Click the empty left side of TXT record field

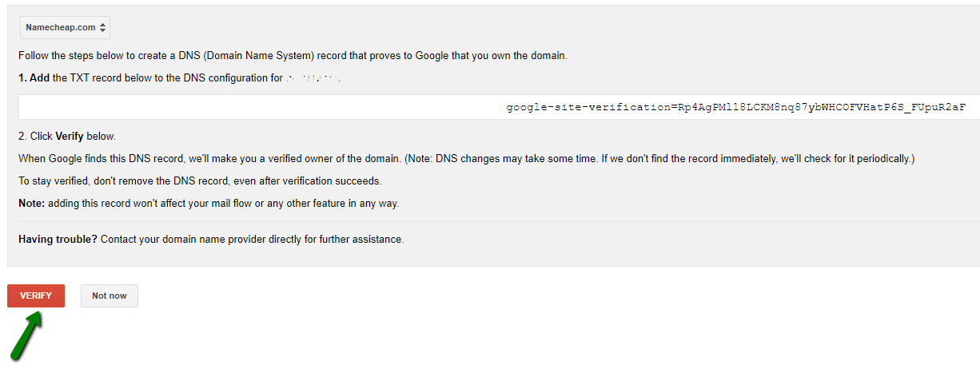tap(256, 107)
